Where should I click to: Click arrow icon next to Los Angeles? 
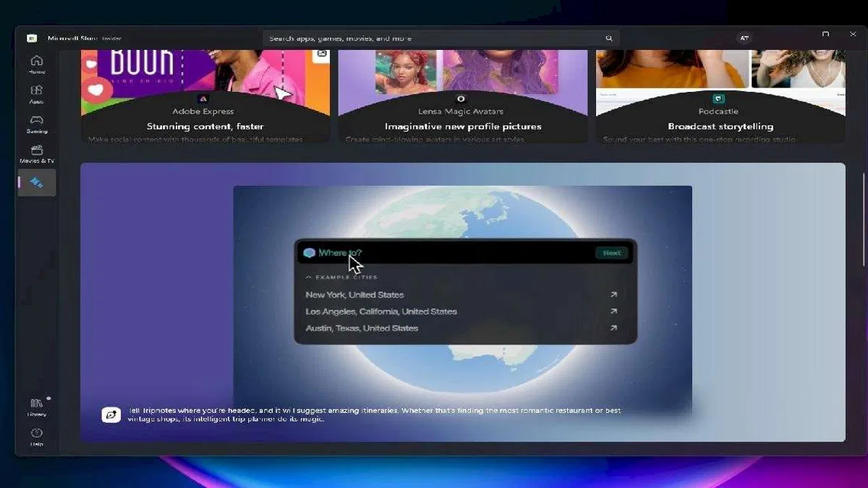(613, 312)
